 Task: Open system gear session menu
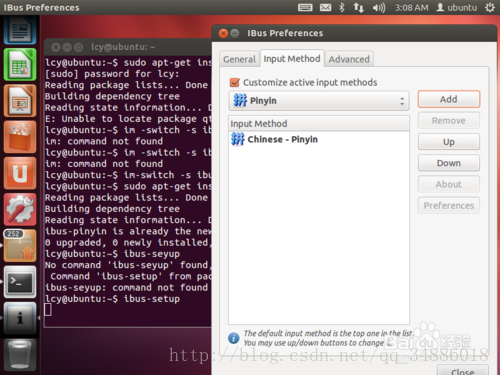click(490, 7)
